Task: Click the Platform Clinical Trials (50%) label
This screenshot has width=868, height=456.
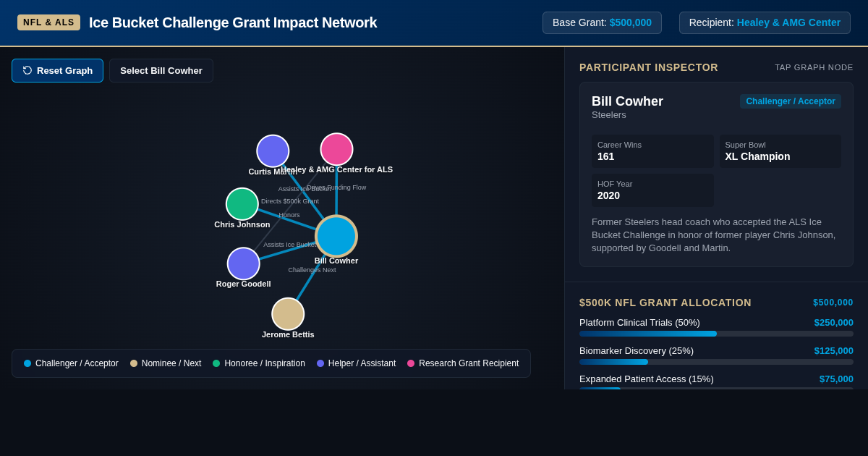Action: point(639,323)
